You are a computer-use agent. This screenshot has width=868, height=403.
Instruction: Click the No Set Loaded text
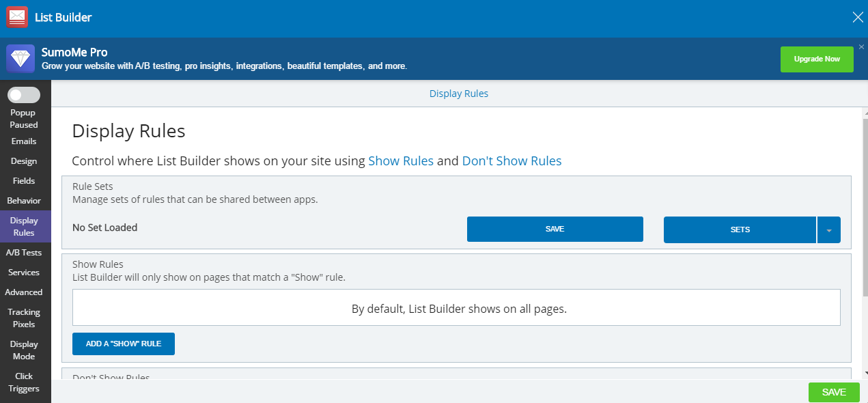click(x=105, y=227)
